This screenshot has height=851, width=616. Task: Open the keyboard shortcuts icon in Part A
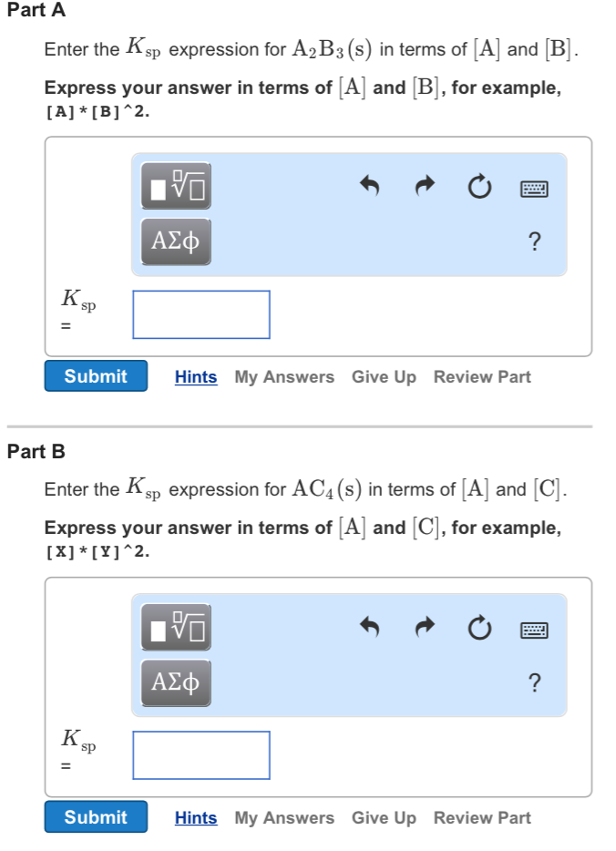(x=534, y=188)
